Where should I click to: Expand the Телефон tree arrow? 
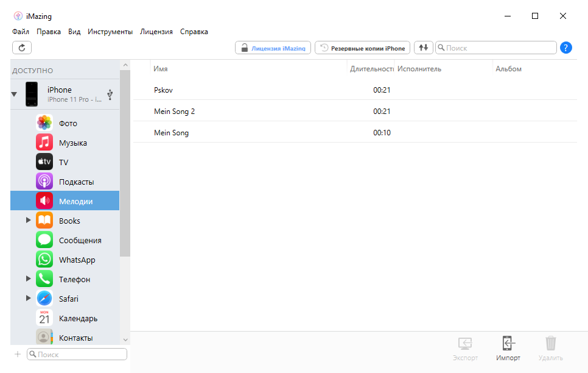(x=28, y=279)
